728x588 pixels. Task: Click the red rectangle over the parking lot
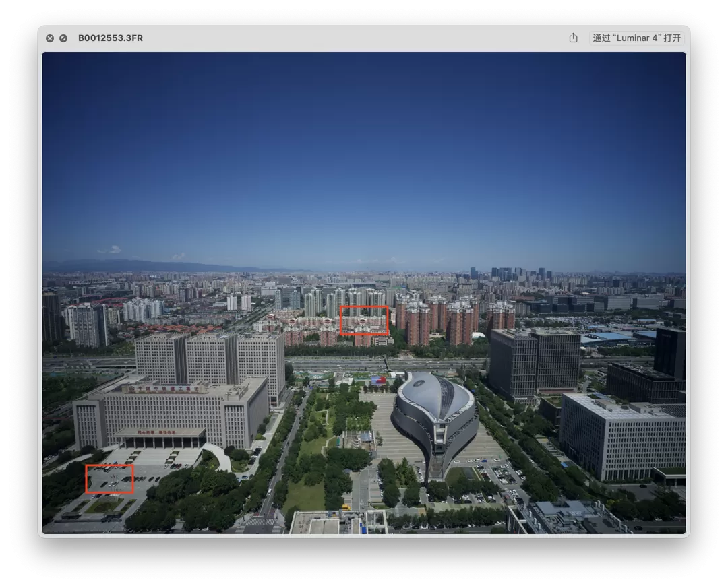pyautogui.click(x=109, y=479)
